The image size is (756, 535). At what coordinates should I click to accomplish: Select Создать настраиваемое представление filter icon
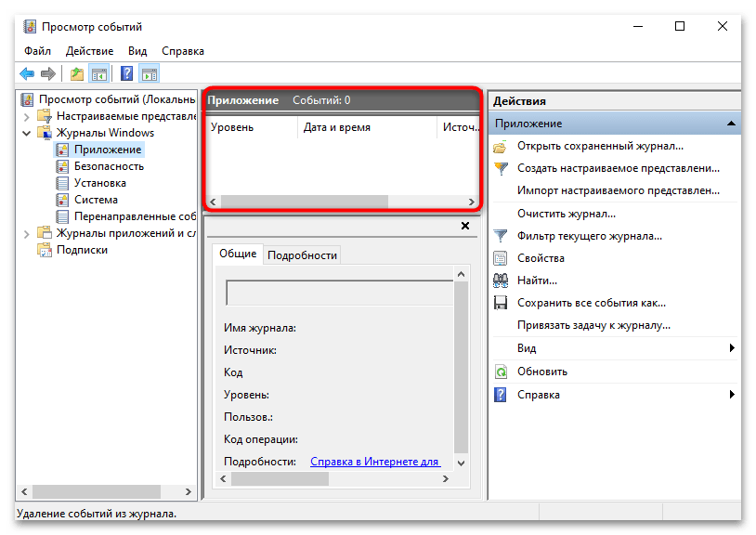tap(502, 166)
